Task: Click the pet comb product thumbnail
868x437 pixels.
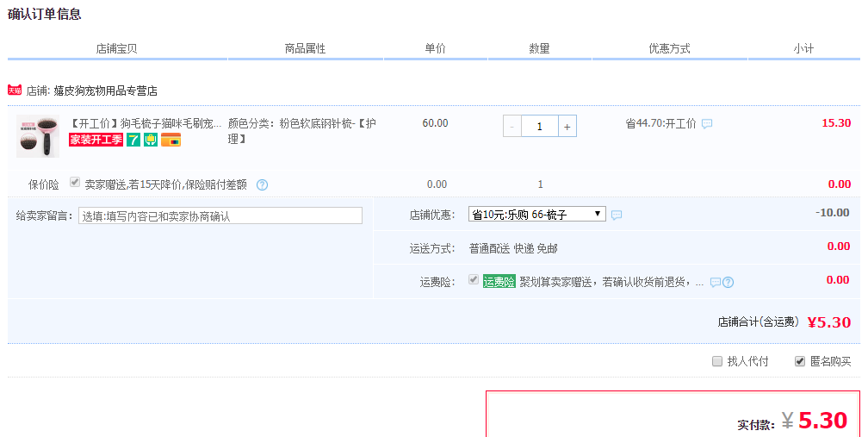Action: click(37, 136)
